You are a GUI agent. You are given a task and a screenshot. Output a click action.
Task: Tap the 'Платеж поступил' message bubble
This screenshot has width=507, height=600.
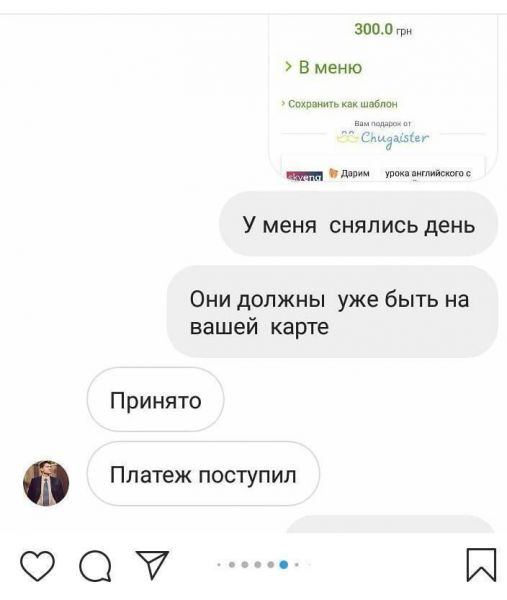coord(203,474)
